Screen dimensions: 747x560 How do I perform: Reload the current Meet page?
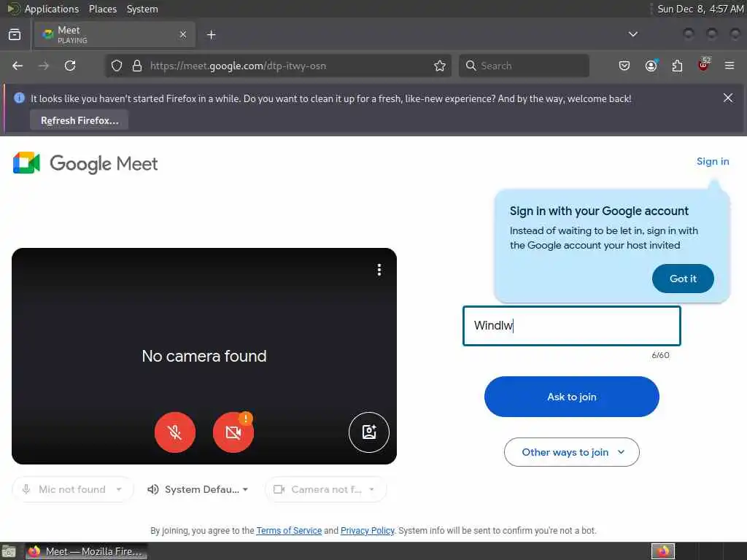(70, 66)
